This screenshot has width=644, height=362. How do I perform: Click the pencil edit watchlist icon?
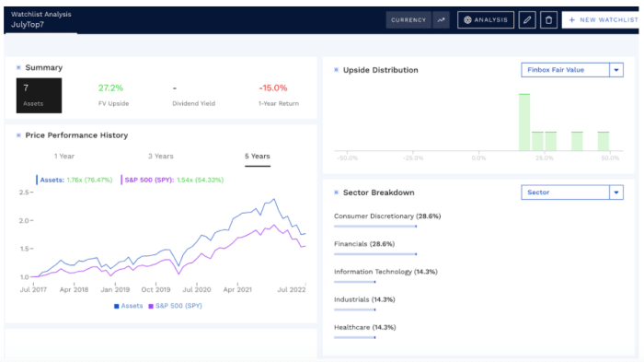point(527,19)
